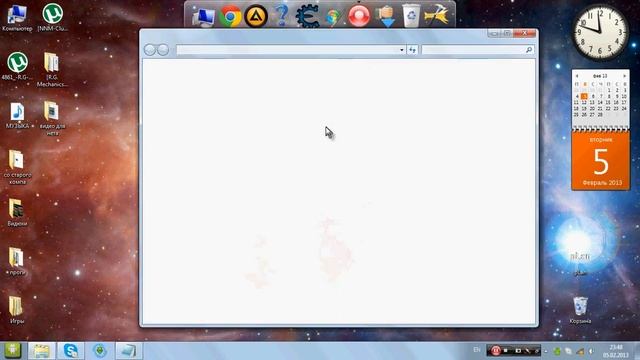The width and height of the screenshot is (640, 360).
Task: Open the Computer icon in the top dock
Action: coord(204,17)
